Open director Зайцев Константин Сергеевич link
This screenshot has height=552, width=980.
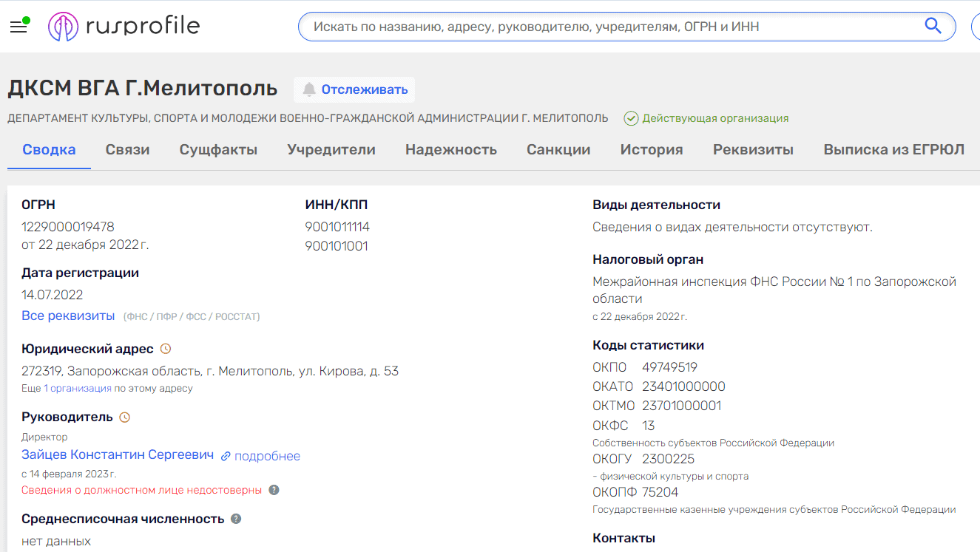point(118,454)
